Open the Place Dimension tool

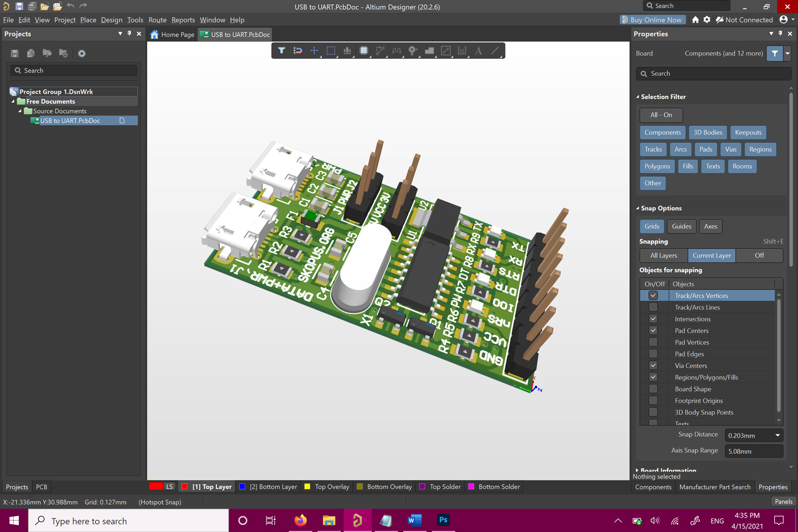click(x=462, y=51)
